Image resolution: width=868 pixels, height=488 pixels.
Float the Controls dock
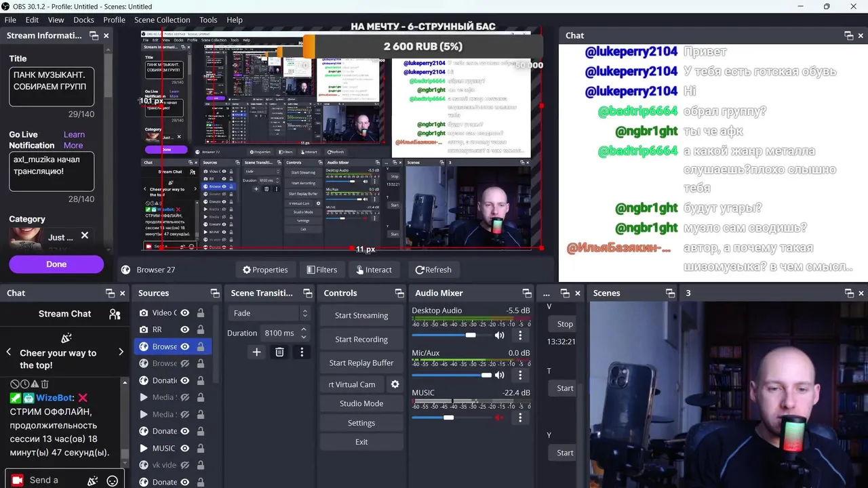(x=399, y=293)
